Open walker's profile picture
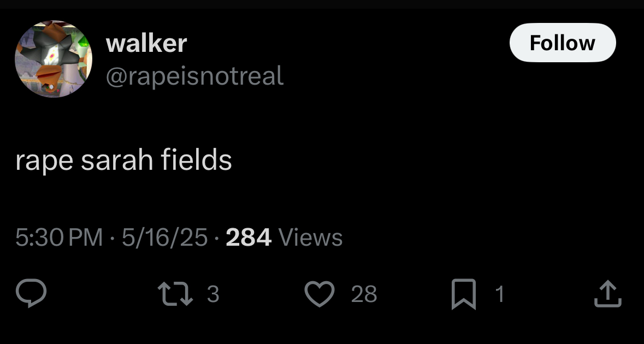Image resolution: width=644 pixels, height=344 pixels. click(54, 58)
